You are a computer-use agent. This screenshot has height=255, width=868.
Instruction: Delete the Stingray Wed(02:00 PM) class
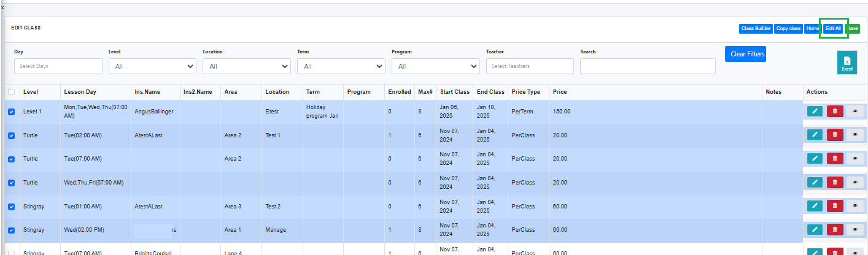835,229
